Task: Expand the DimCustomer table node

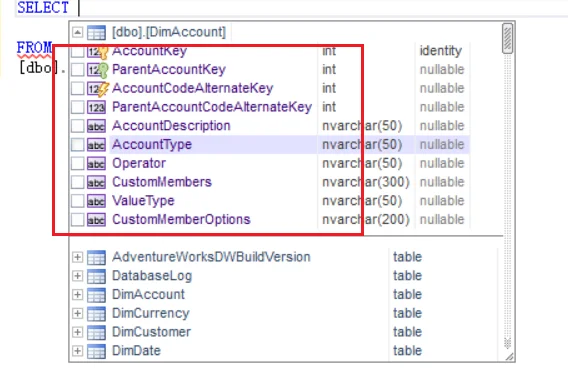Action: click(77, 332)
